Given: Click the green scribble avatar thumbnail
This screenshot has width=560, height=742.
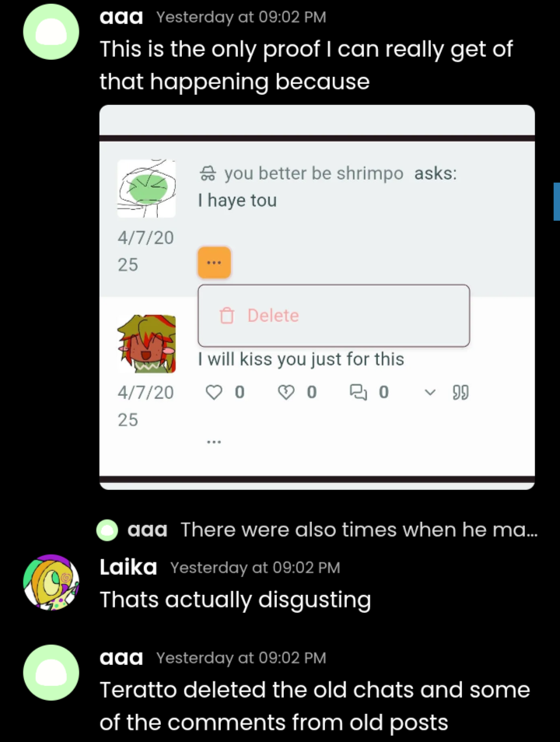Looking at the screenshot, I should tap(146, 188).
